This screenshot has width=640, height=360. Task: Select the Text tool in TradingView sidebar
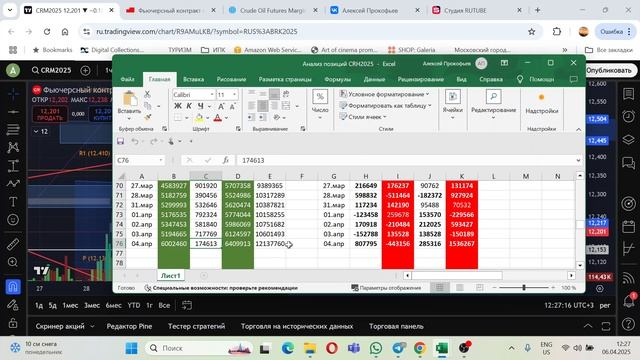tap(13, 202)
